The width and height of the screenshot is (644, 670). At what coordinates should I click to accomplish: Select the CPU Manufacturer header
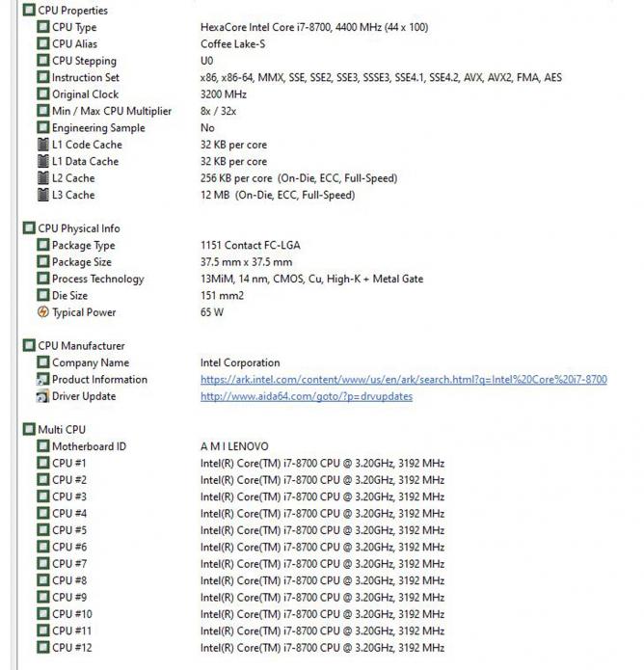point(82,346)
